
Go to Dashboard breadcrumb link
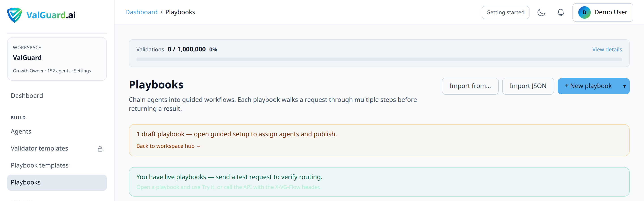click(x=141, y=12)
